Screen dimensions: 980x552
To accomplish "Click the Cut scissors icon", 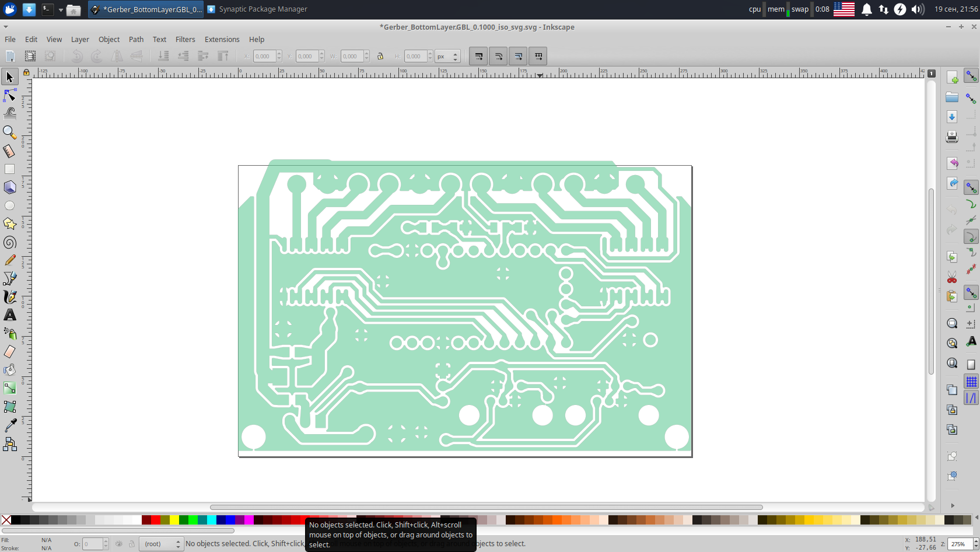I will (952, 278).
